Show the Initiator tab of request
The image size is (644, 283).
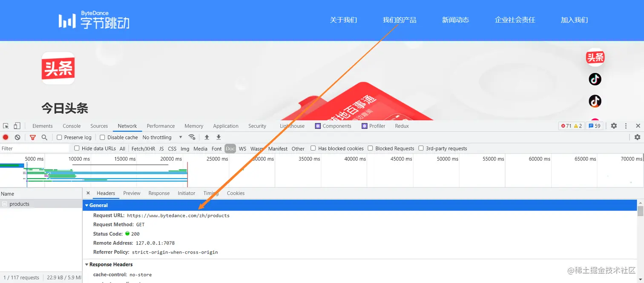click(x=187, y=193)
